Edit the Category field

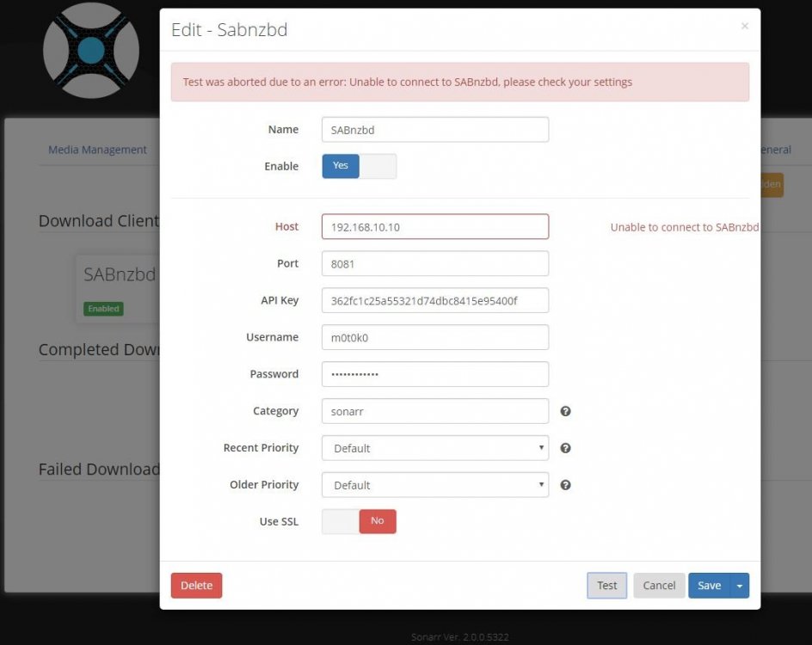pos(435,411)
